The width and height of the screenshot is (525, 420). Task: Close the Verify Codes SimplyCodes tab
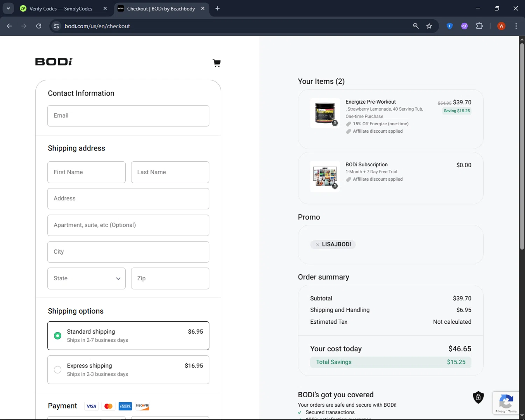coord(105,8)
